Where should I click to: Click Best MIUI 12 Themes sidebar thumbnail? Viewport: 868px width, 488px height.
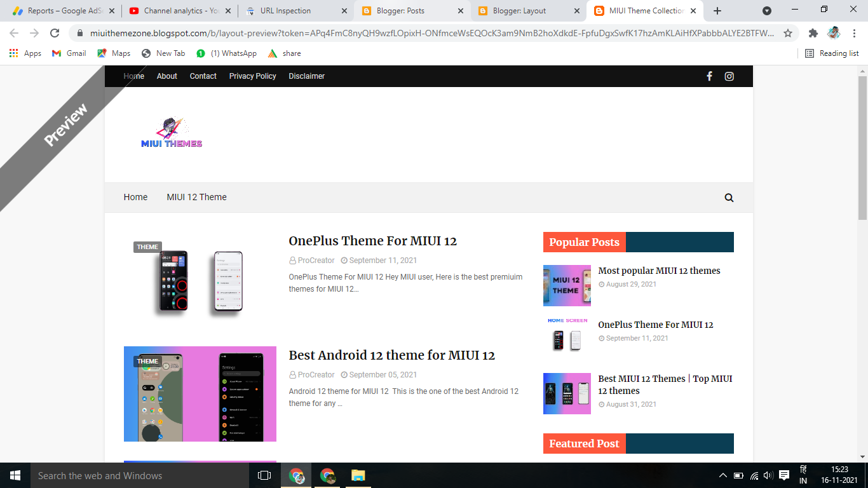tap(567, 394)
